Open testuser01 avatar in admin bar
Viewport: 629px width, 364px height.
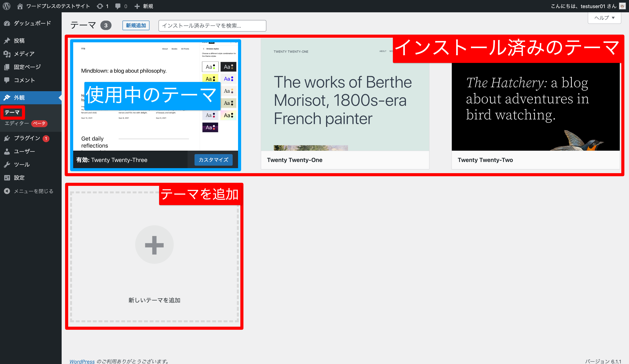(622, 6)
